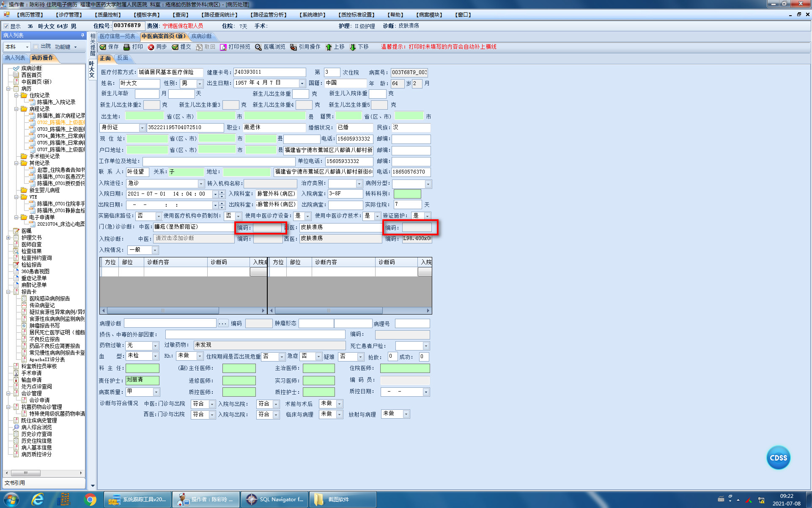Image resolution: width=812 pixels, height=508 pixels.
Task: Click the 健康卡号 input field
Action: tap(269, 72)
